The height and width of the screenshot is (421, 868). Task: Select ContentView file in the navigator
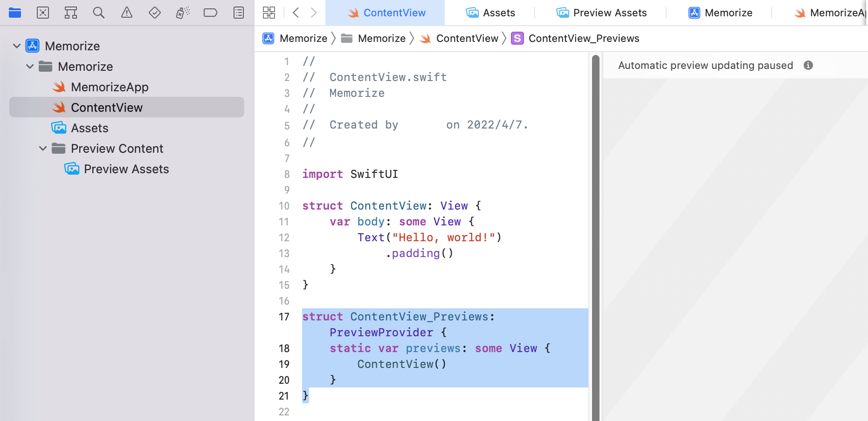(x=127, y=107)
